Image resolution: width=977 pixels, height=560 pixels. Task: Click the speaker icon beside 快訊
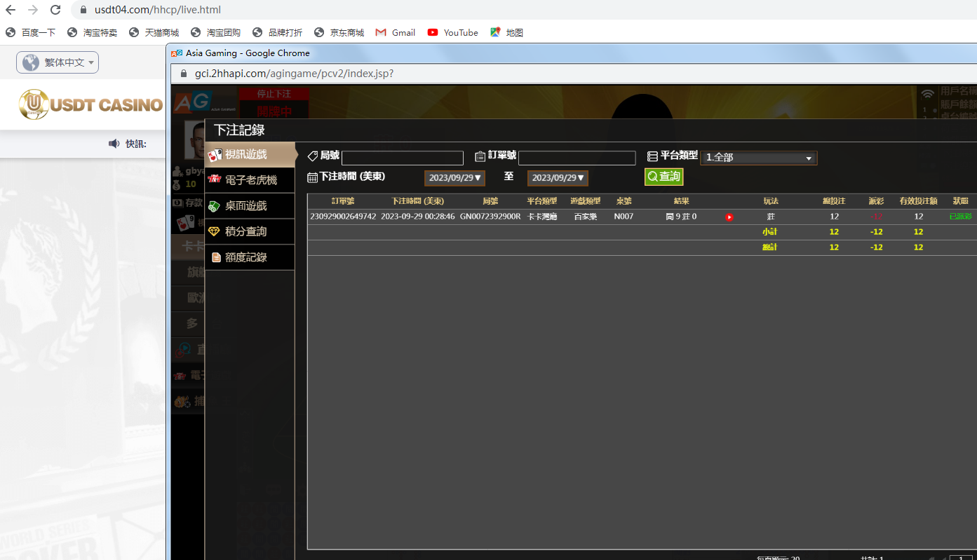(114, 144)
